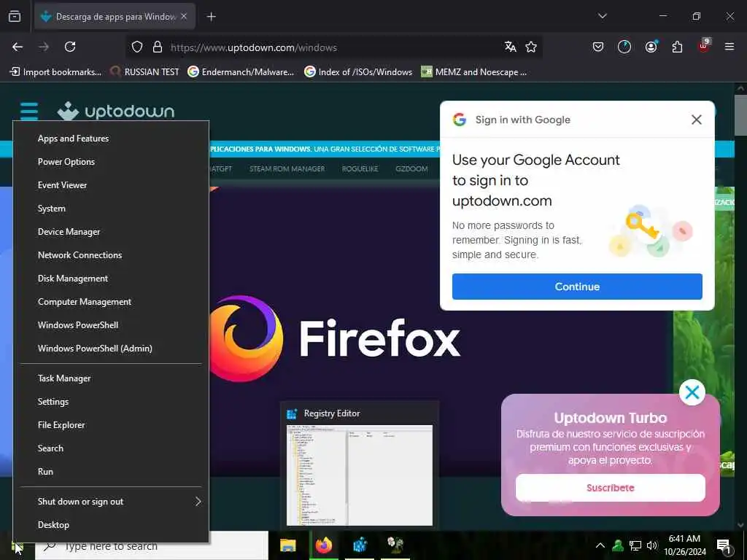Open the volume speaker tray icon
Screen dimensions: 747x560
pos(652,545)
